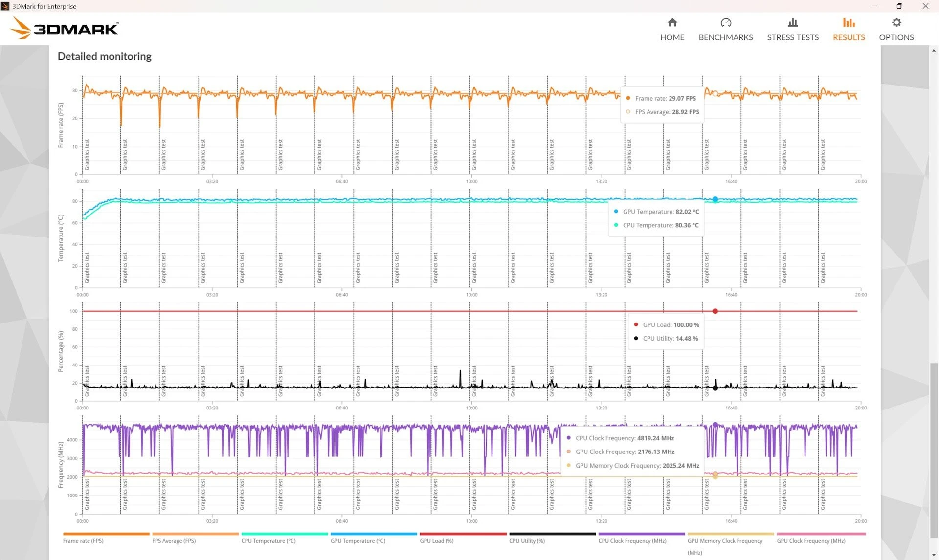Click CPU Clock Frequency 4819.24 MHz value
Screen dimensions: 939x560
[x=655, y=438]
